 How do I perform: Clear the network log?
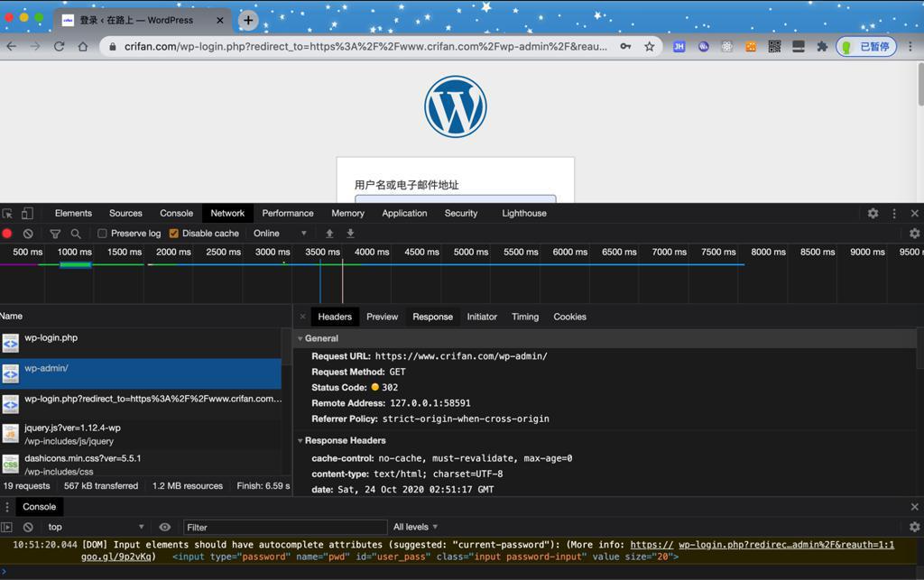pyautogui.click(x=28, y=234)
